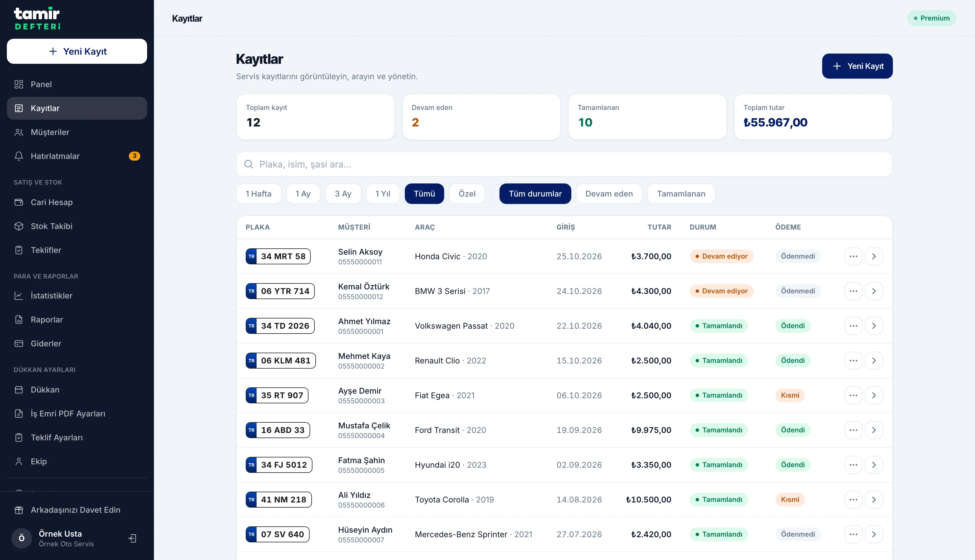Image resolution: width=975 pixels, height=560 pixels.
Task: Select the 1 Hafta date filter
Action: coord(259,194)
